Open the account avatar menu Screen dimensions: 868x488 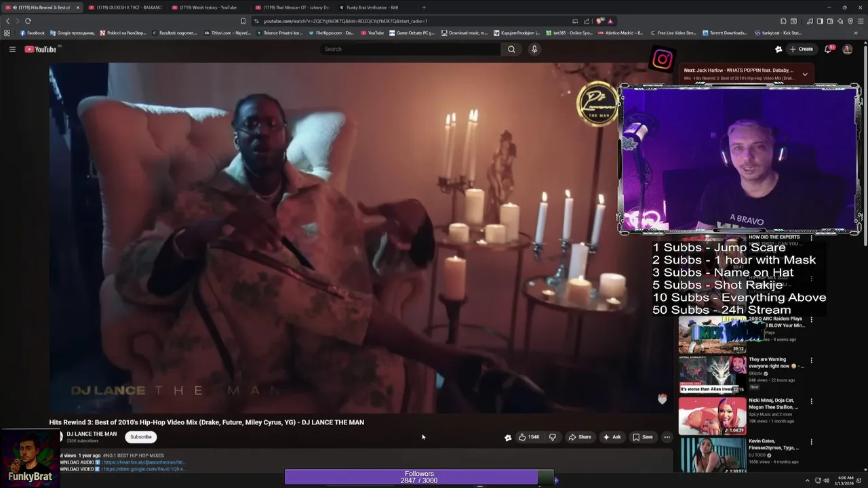pos(847,49)
